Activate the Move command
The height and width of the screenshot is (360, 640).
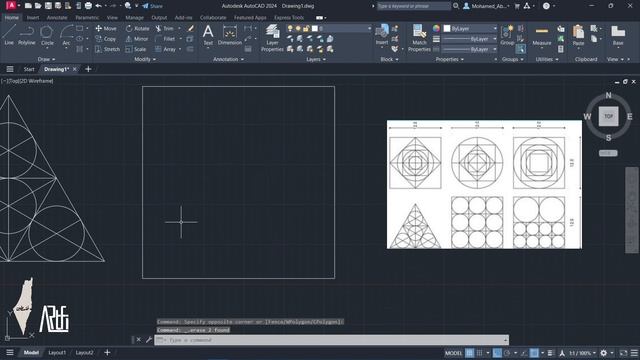click(x=106, y=29)
